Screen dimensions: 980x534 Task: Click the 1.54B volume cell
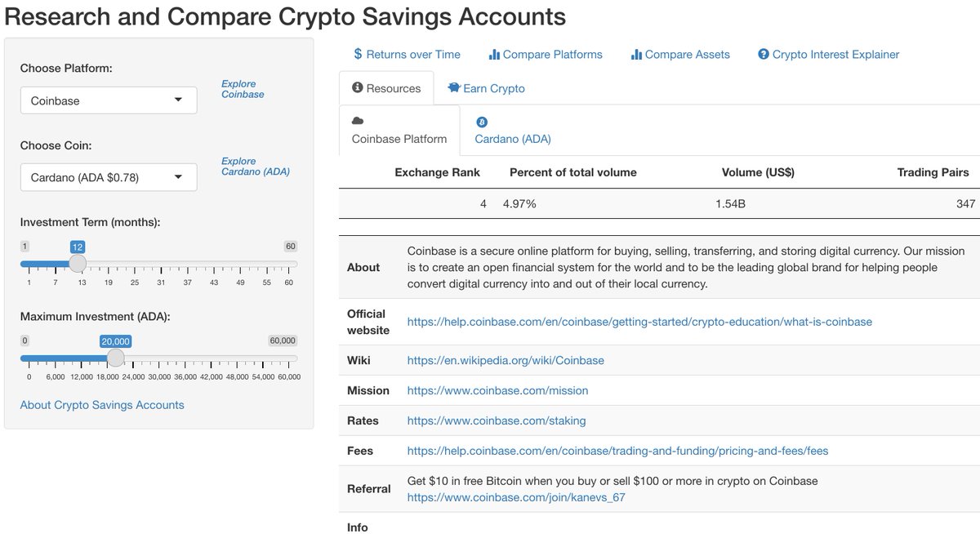[730, 203]
